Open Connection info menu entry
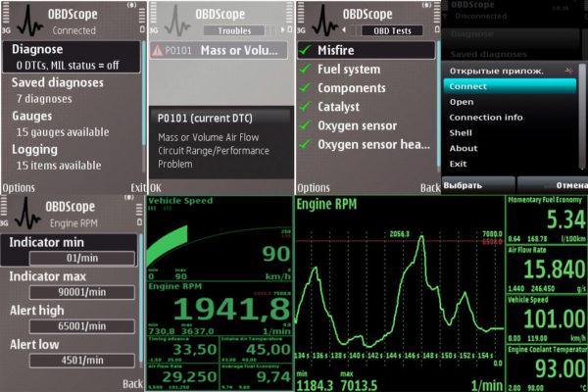 point(510,118)
